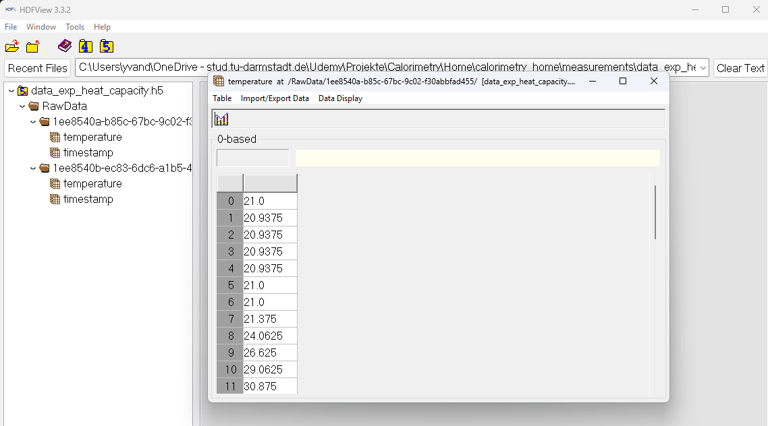Screen dimensions: 768x426
Task: Open the Help menu
Action: [x=102, y=27]
